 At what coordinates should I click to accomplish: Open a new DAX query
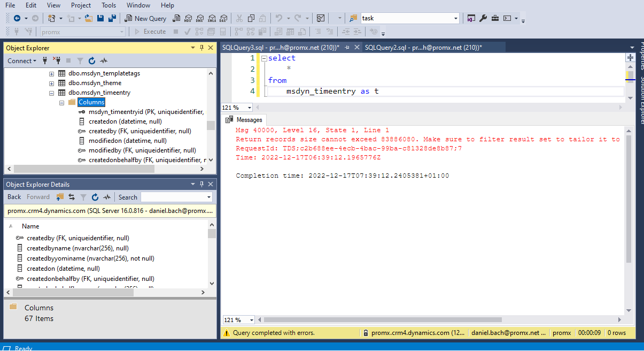(x=223, y=18)
